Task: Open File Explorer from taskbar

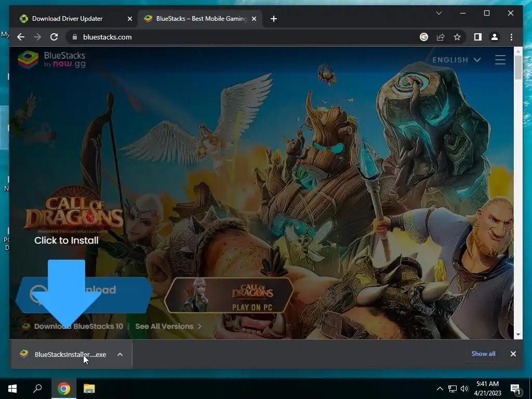Action: [x=89, y=389]
